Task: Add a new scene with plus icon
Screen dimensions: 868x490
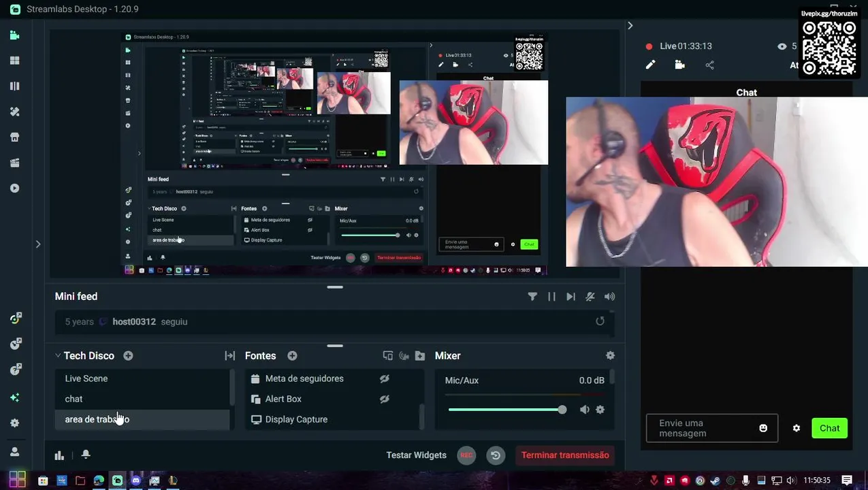Action: pyautogui.click(x=128, y=356)
